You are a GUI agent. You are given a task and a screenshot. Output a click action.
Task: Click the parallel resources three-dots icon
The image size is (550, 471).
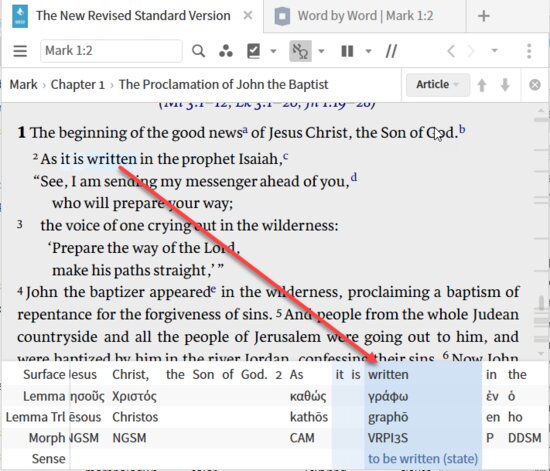point(226,51)
